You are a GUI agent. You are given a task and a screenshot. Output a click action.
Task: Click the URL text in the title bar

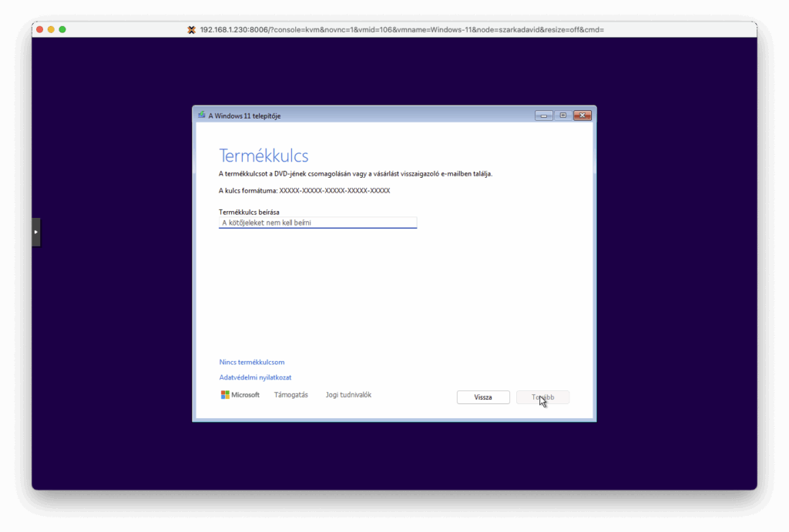coord(402,30)
